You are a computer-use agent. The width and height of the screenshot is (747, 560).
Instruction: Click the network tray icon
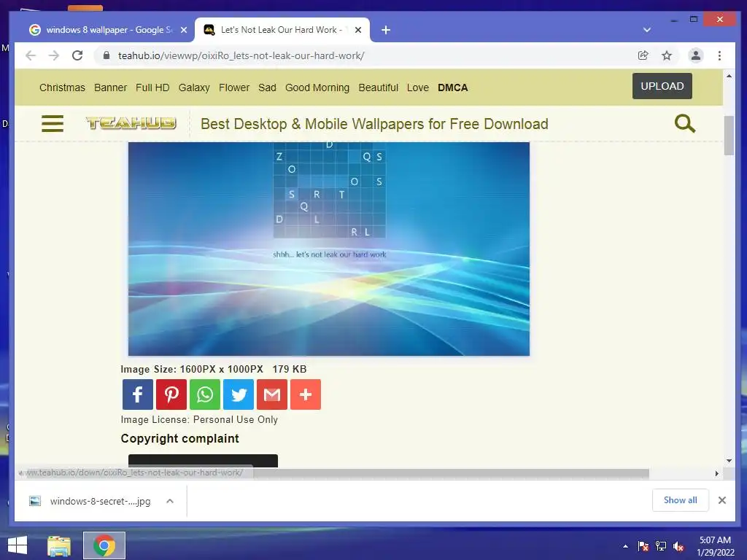[661, 546]
